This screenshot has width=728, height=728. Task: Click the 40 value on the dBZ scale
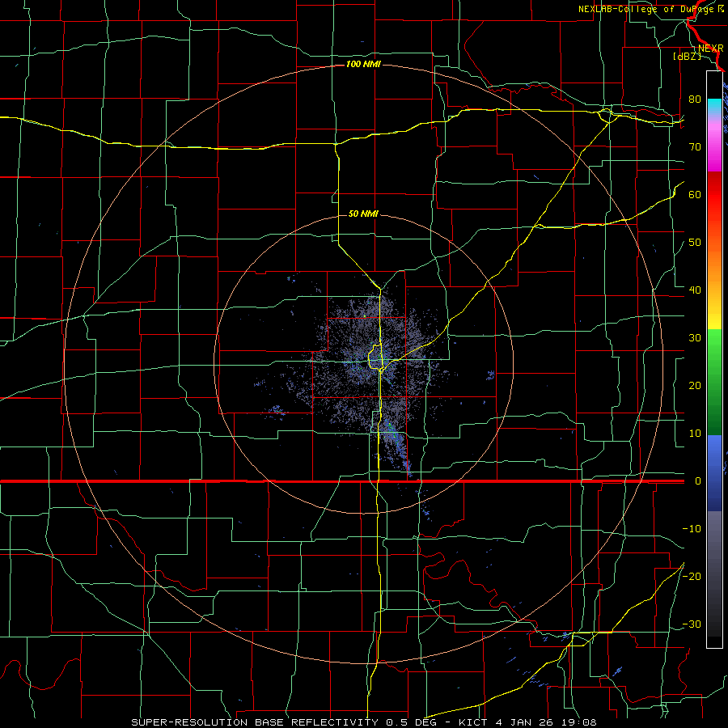coord(695,290)
